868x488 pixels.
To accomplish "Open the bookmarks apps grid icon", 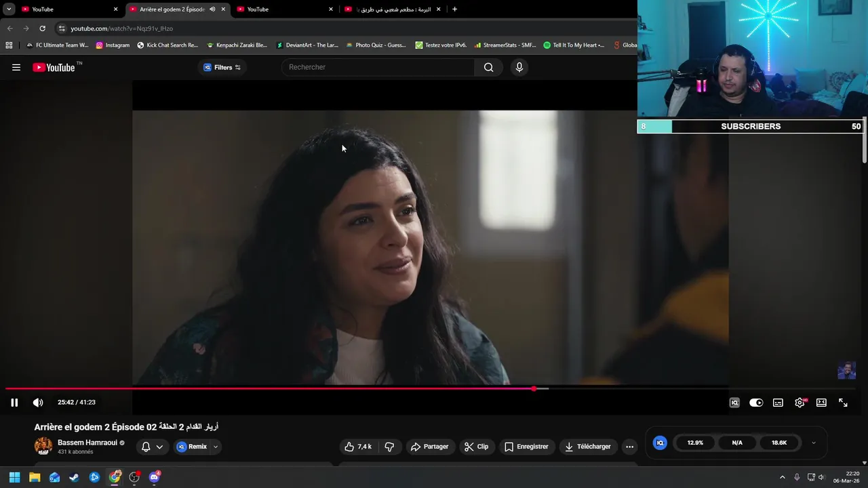I will click(9, 45).
